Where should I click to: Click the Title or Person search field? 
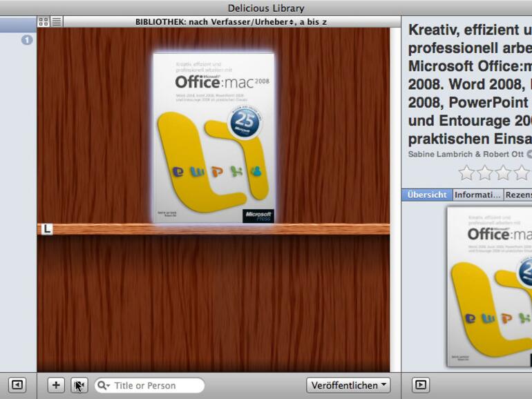(150, 385)
